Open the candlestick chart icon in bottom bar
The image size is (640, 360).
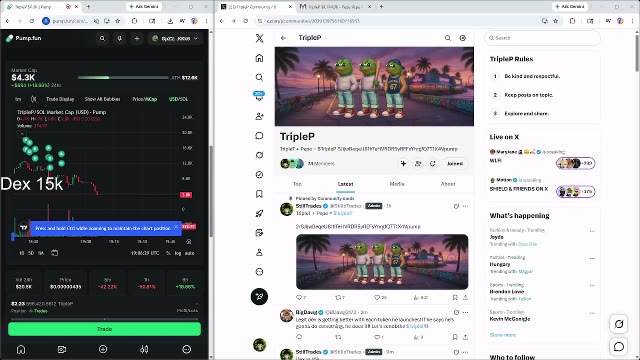[144, 349]
